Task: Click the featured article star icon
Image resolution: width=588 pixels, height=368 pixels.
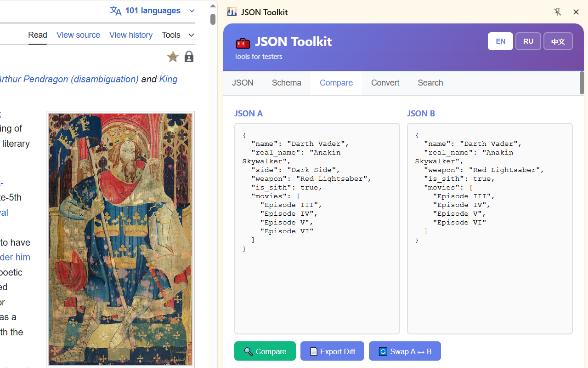Action: point(173,57)
